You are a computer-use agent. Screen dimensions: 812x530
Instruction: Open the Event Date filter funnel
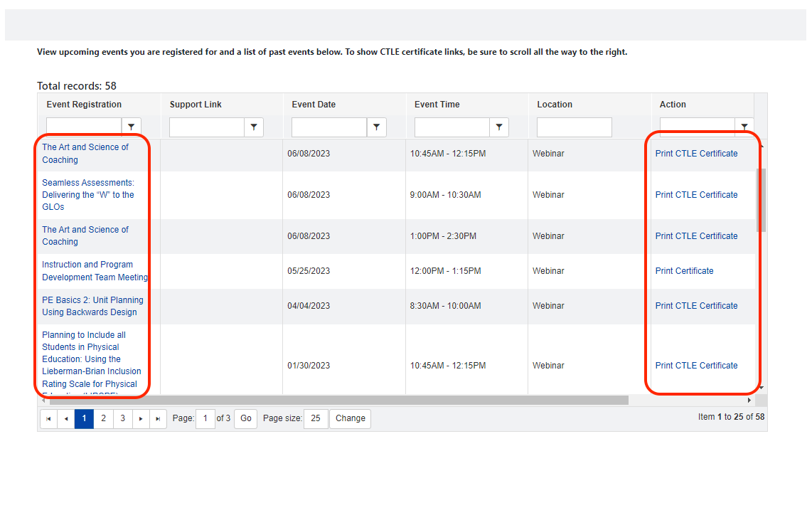377,127
